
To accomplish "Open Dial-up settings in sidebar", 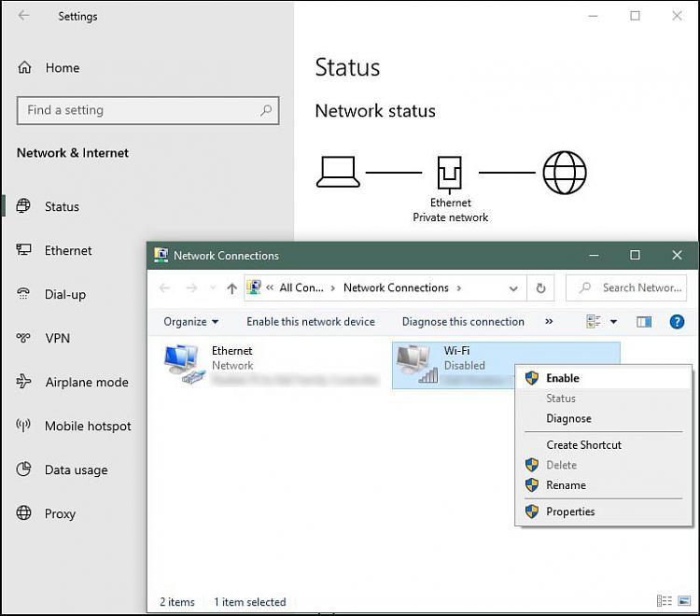I will click(51, 294).
